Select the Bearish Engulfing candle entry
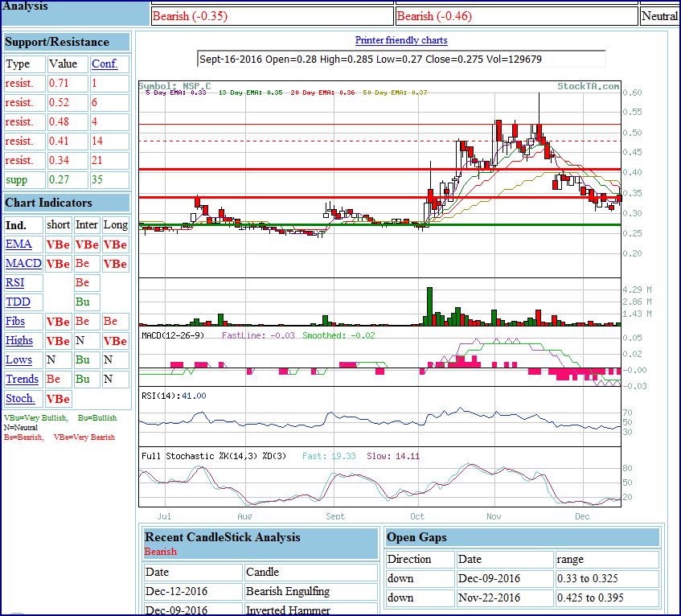This screenshot has height=616, width=681. 288,591
